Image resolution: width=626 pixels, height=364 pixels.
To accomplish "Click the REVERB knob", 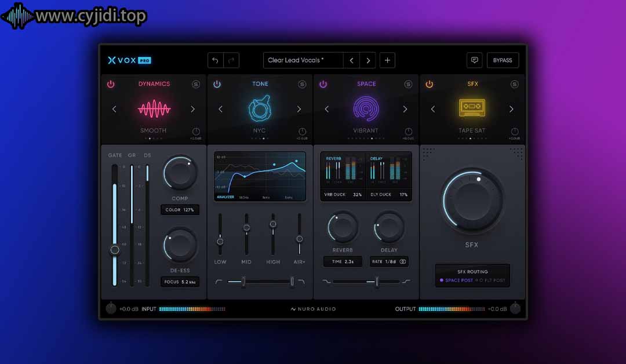I will (343, 227).
